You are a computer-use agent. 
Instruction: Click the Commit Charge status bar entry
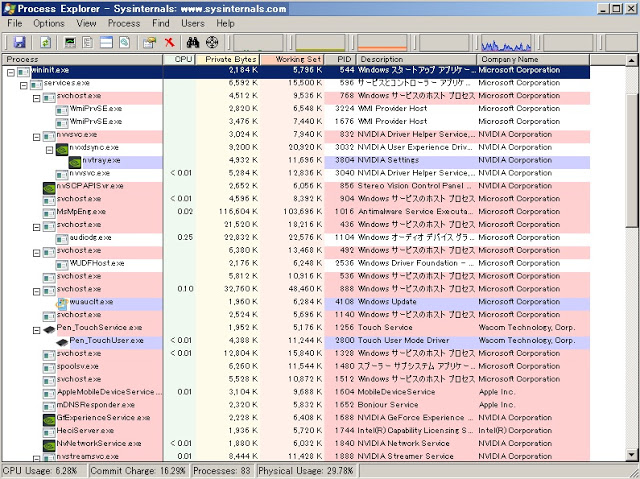(138, 470)
